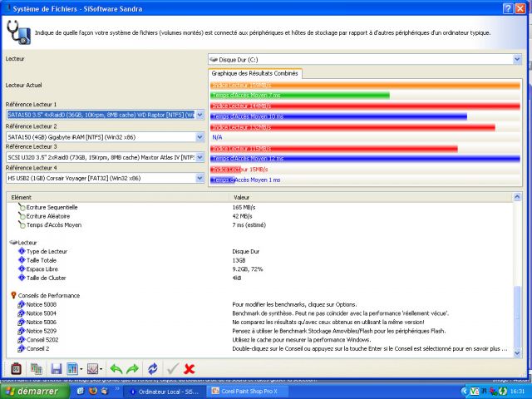532x399 pixels.
Task: Click the value '7 ms (estimé)'
Action: [249, 225]
